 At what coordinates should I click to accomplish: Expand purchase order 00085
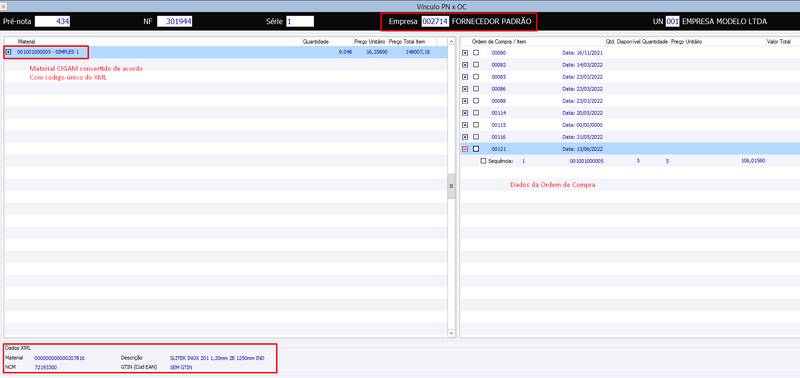465,77
